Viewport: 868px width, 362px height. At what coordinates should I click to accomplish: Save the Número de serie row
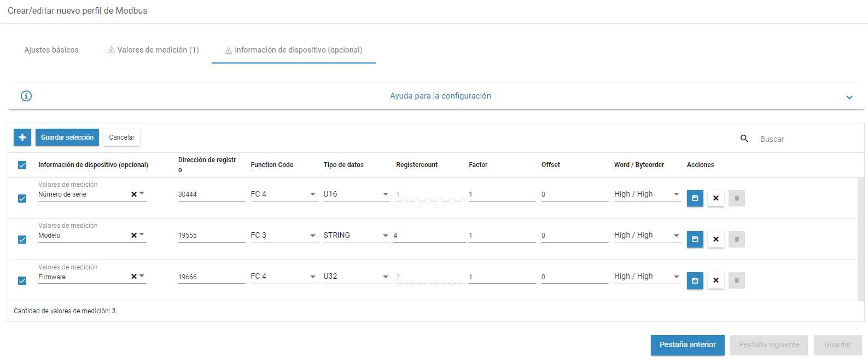(695, 198)
